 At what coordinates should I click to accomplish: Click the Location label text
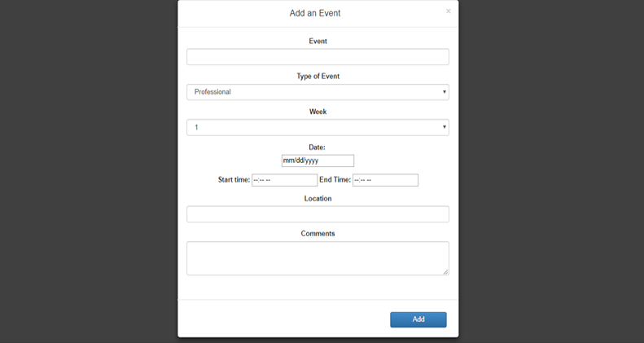pyautogui.click(x=318, y=199)
